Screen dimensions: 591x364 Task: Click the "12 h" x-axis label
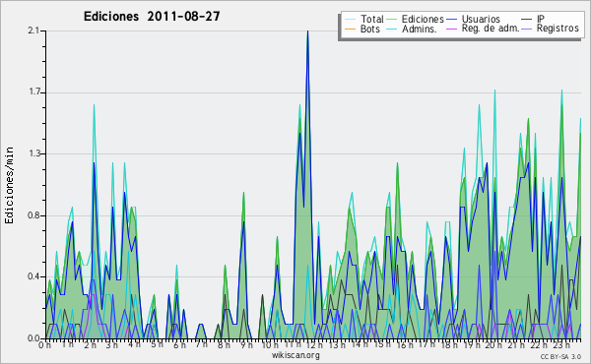coord(314,344)
